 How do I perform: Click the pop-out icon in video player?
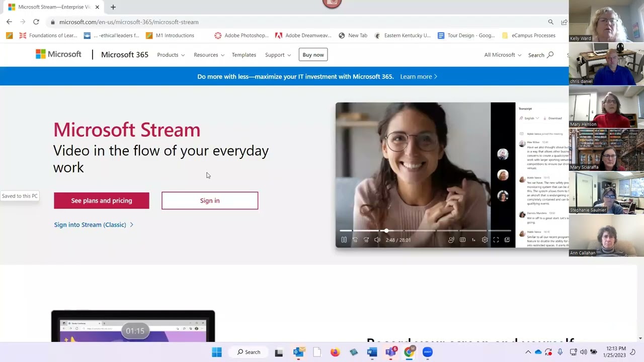coord(507,240)
